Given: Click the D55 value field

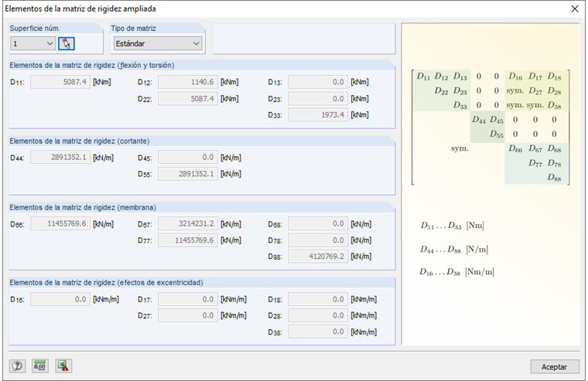Looking at the screenshot, I should pos(188,174).
